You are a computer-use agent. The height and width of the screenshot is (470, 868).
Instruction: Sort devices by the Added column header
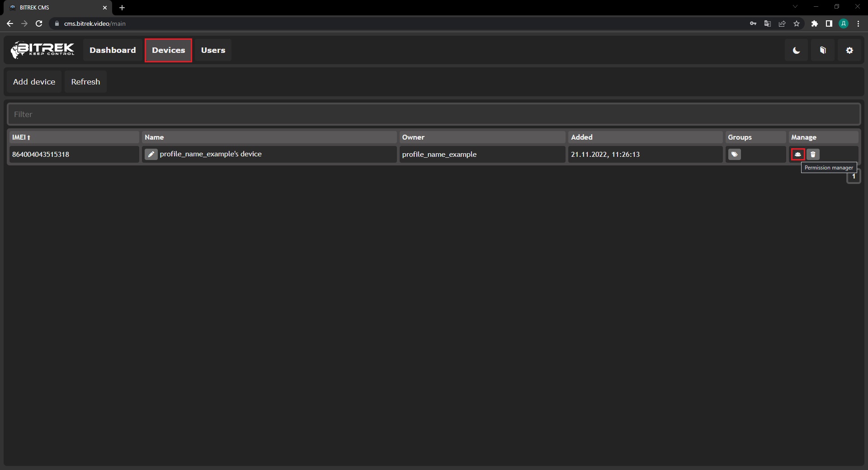pyautogui.click(x=581, y=137)
